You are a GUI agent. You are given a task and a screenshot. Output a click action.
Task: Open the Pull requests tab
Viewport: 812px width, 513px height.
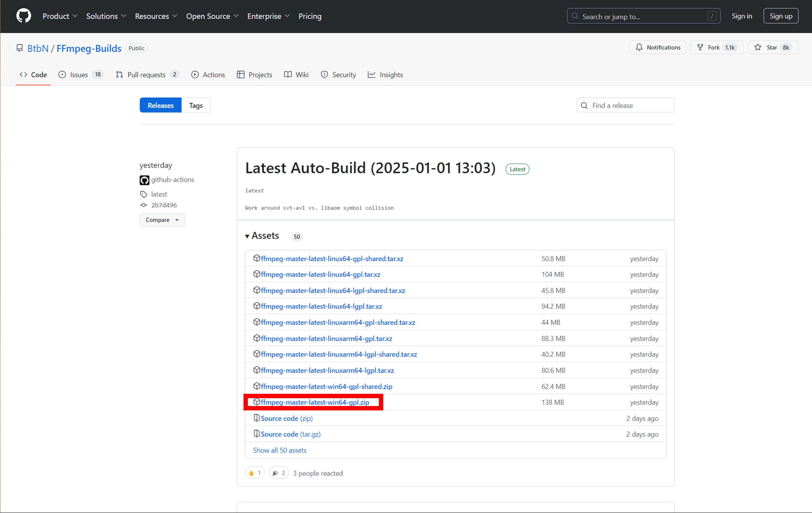coord(147,75)
